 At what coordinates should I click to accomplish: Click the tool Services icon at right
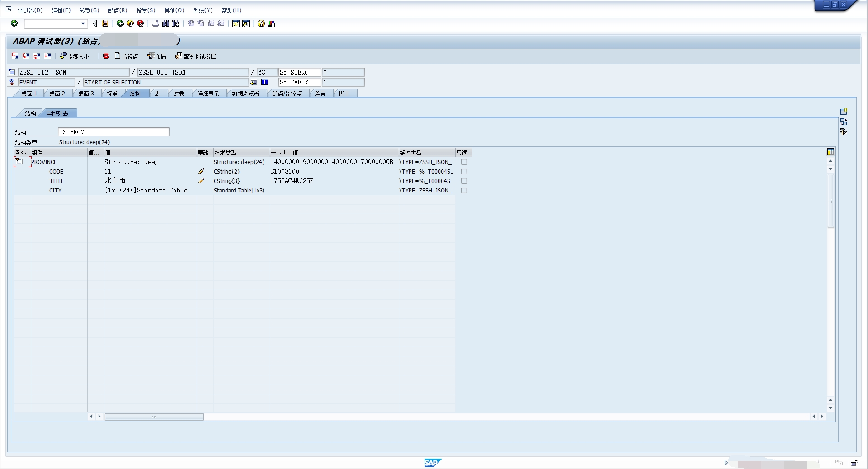[x=844, y=132]
